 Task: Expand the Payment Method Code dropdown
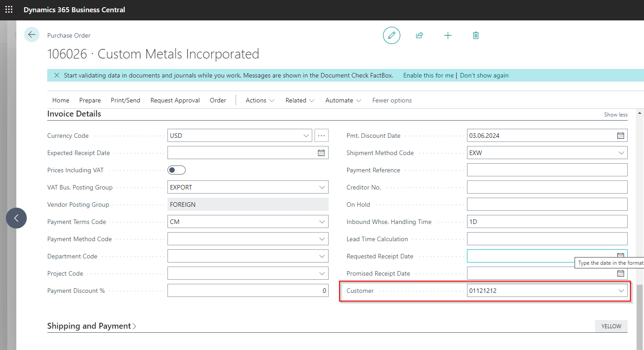point(322,239)
